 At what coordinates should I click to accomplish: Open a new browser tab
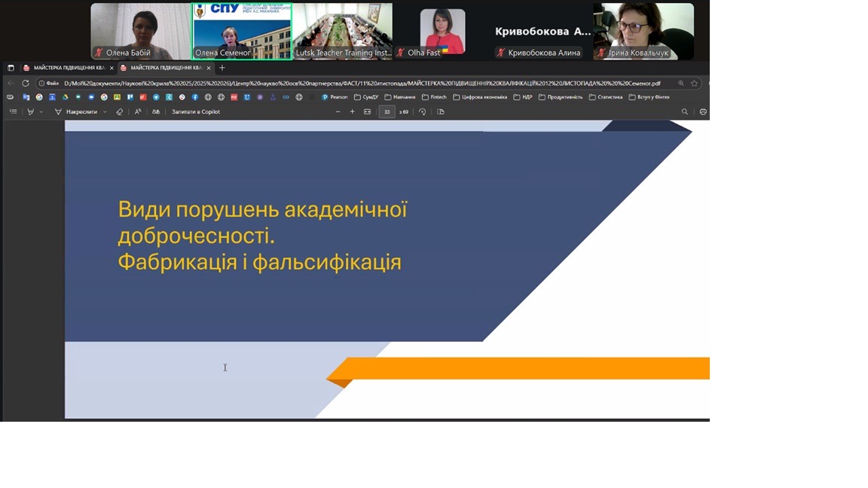pyautogui.click(x=222, y=68)
